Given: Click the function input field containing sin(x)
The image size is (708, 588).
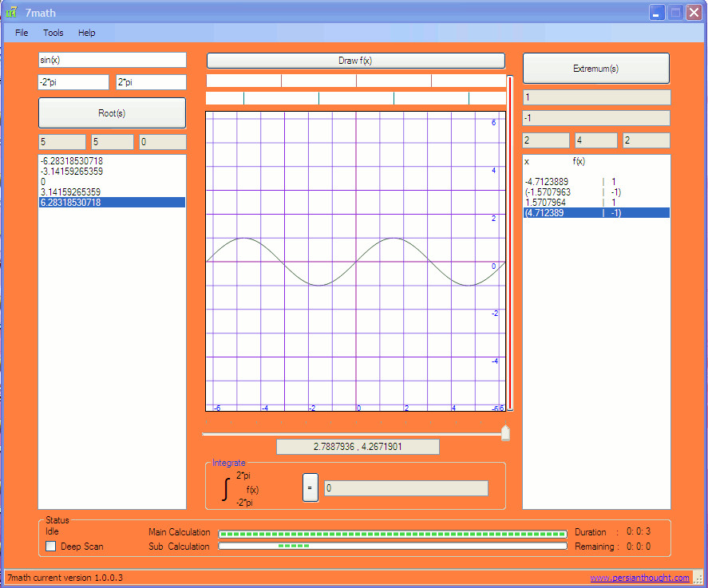Looking at the screenshot, I should (113, 60).
